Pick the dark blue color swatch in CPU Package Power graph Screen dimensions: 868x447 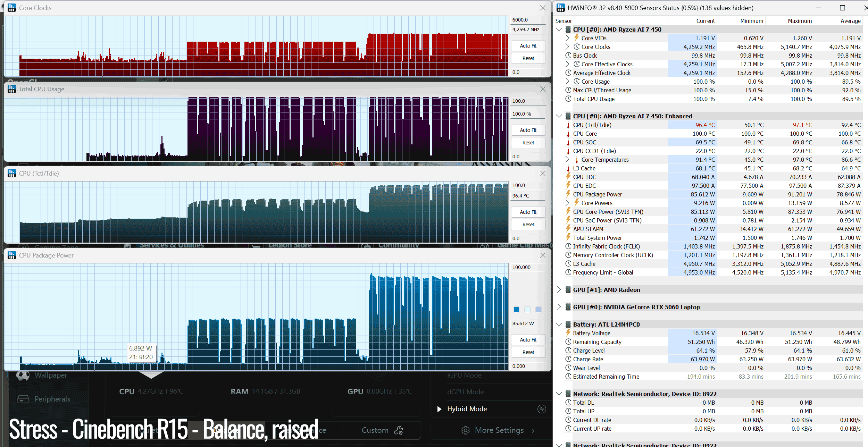click(x=516, y=310)
